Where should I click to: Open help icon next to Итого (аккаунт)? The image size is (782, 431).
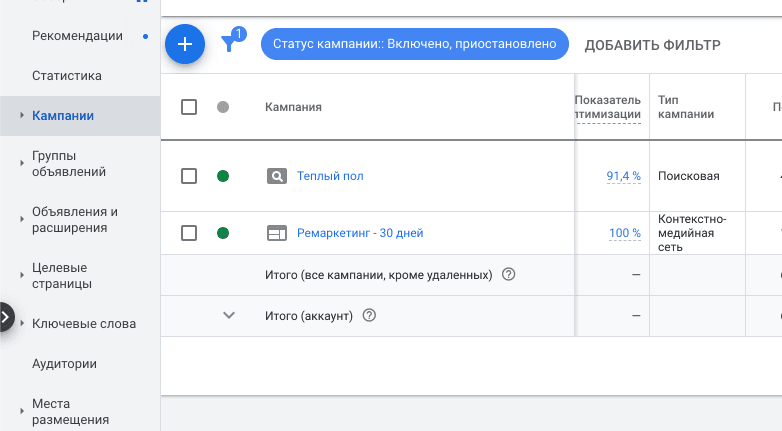coord(369,315)
